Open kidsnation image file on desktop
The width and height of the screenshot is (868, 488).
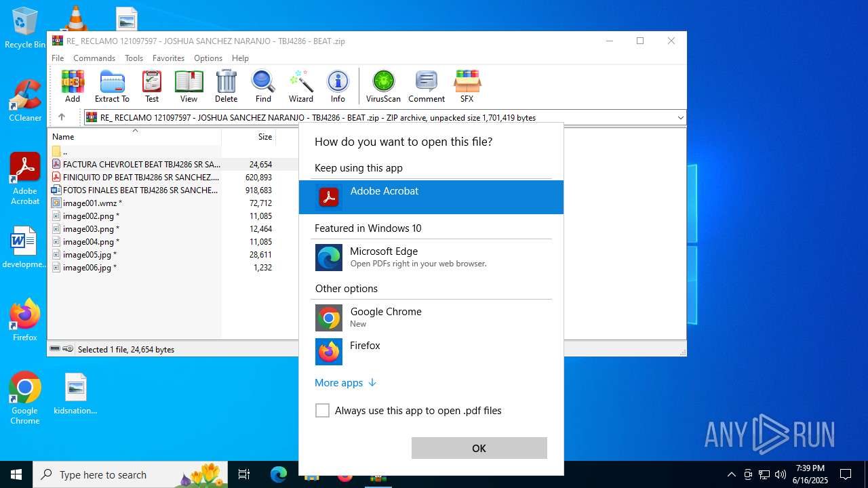75,393
